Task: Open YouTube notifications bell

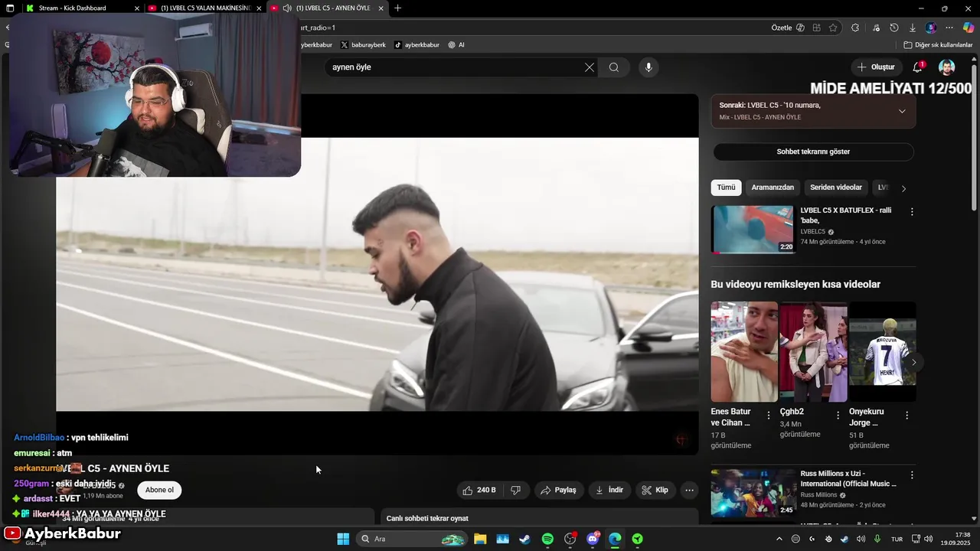Action: click(917, 67)
